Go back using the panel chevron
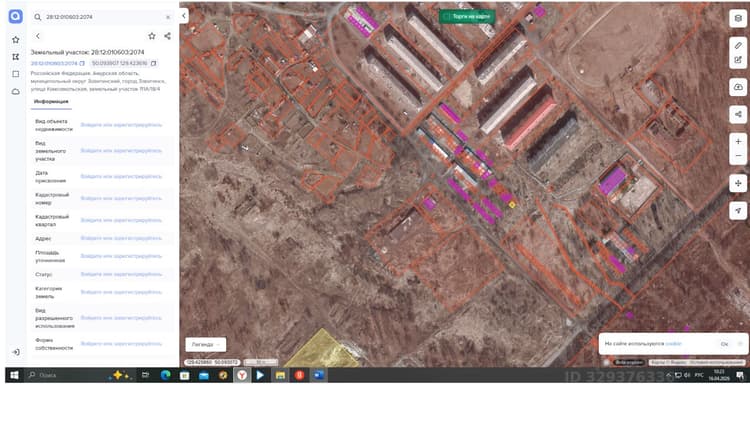The image size is (750, 422). point(38,36)
